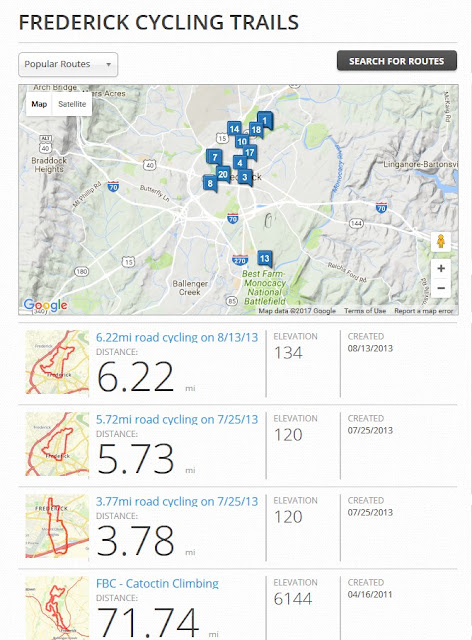Open 3.77mi road cycling on 7/25/13

point(177,502)
